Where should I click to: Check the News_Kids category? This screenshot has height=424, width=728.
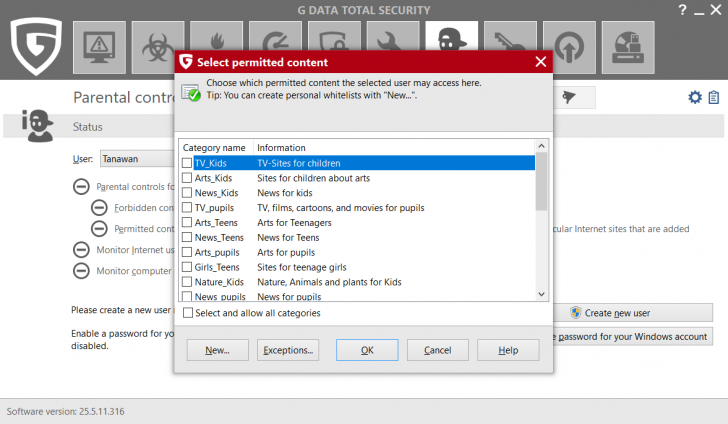(187, 193)
